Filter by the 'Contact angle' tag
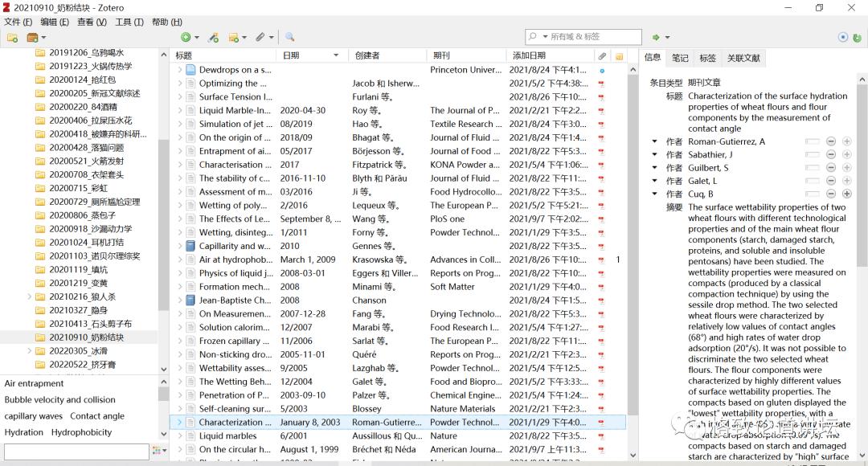The width and height of the screenshot is (868, 466). tap(97, 416)
